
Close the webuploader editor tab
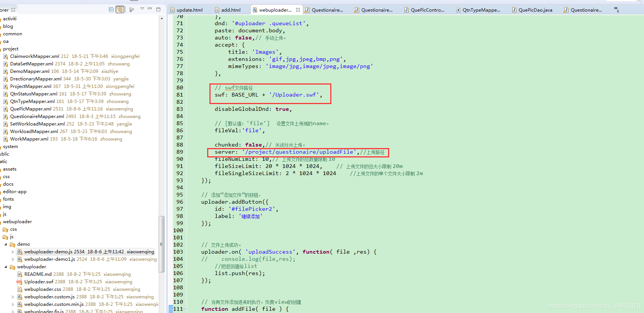(298, 10)
